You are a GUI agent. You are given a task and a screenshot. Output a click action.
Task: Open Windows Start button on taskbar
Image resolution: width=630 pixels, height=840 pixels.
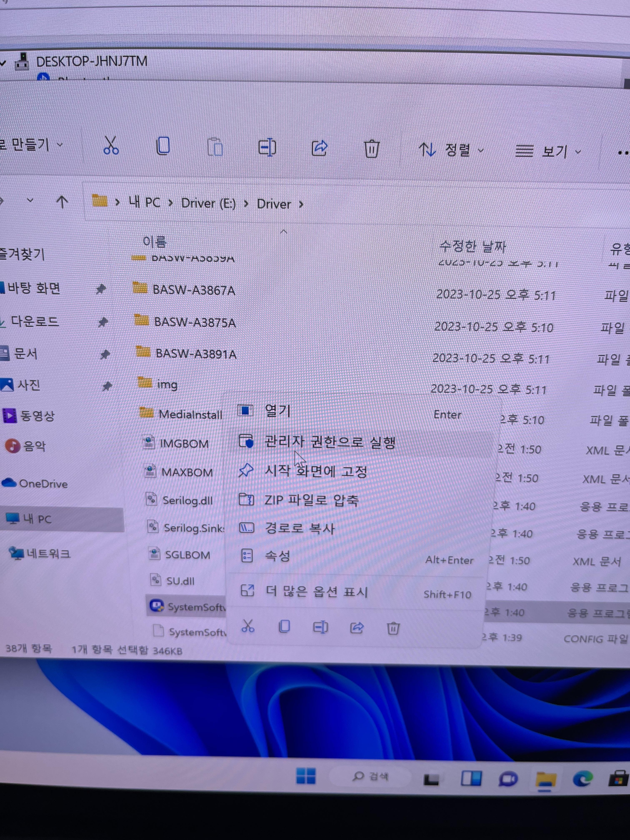pos(306,776)
